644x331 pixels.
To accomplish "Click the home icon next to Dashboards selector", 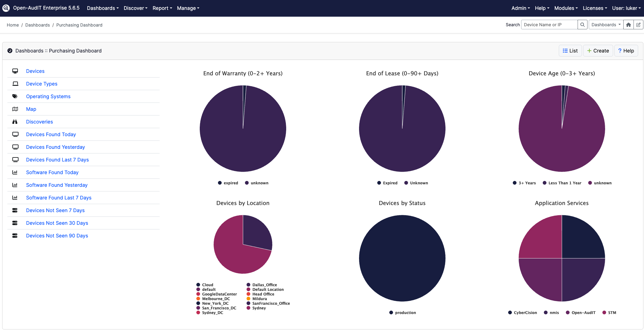I will click(628, 24).
